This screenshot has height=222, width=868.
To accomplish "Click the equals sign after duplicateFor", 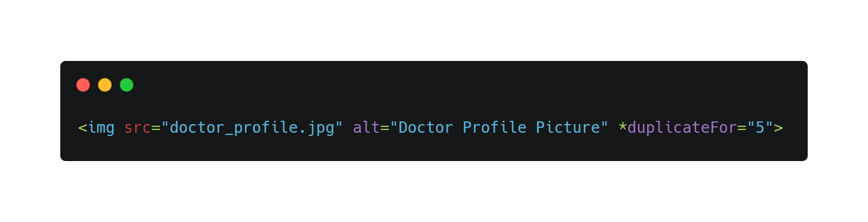I will tap(742, 128).
